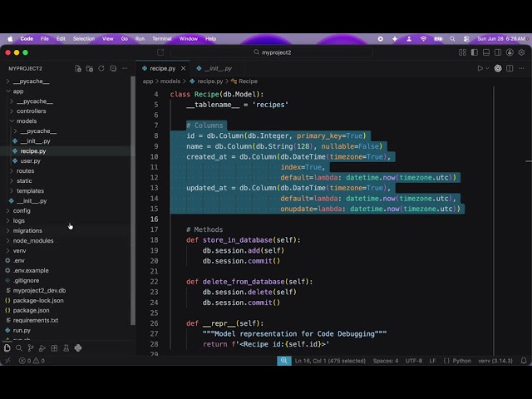This screenshot has width=532, height=399.
Task: Open the Search view in activity bar
Action: tap(19, 347)
